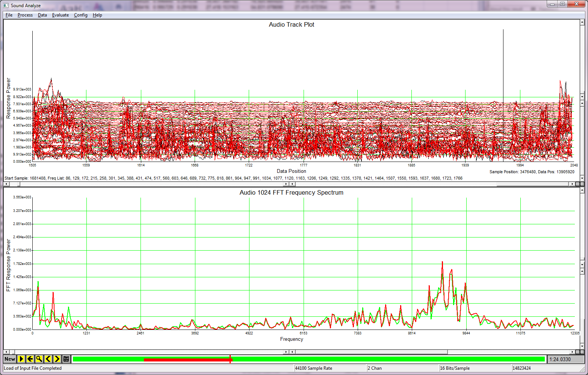
Task: Select the yellow play icon
Action: (21, 359)
